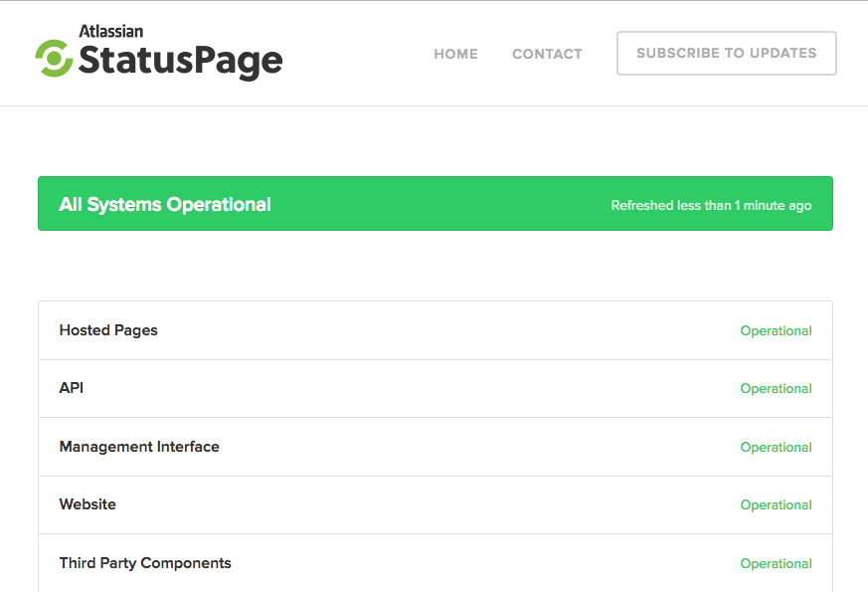Select the Management Interface component name
Screen dimensions: 868x592
pyautogui.click(x=139, y=447)
